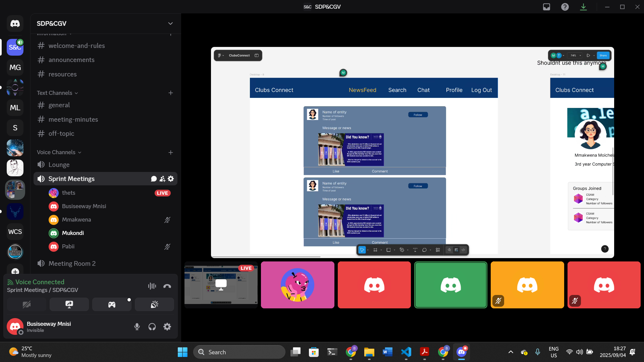Edit Sprint Meetings channel settings gear
This screenshot has height=362, width=644.
point(171,179)
